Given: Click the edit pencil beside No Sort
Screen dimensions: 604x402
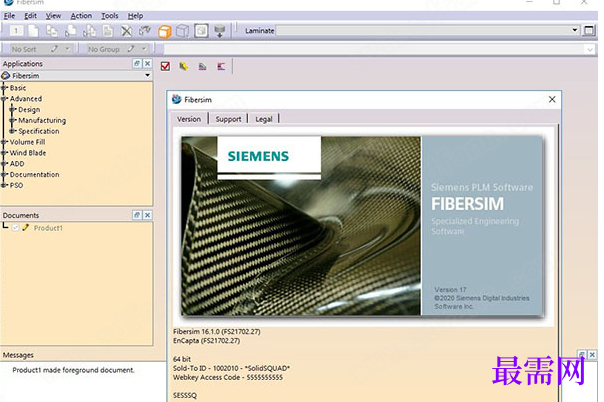Looking at the screenshot, I should coord(54,49).
